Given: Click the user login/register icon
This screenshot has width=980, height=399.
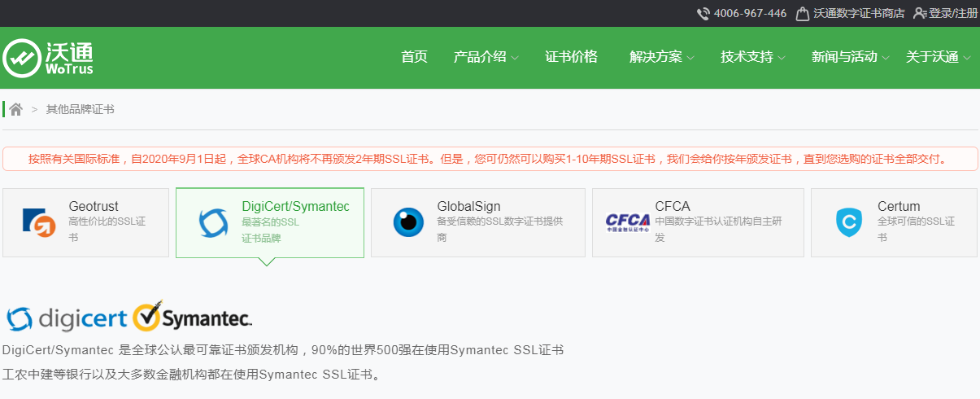Looking at the screenshot, I should [920, 14].
